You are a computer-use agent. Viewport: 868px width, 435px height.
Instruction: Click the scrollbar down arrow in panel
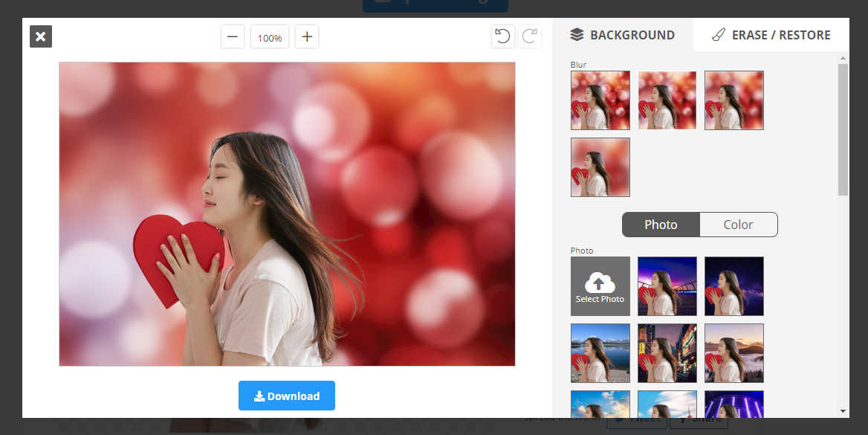point(843,411)
